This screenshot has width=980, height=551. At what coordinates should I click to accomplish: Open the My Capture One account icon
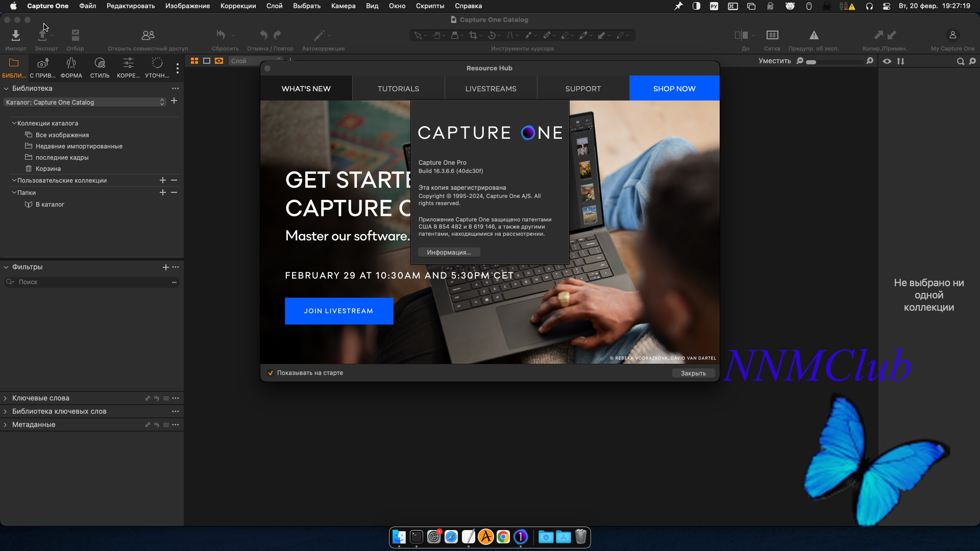tap(952, 35)
